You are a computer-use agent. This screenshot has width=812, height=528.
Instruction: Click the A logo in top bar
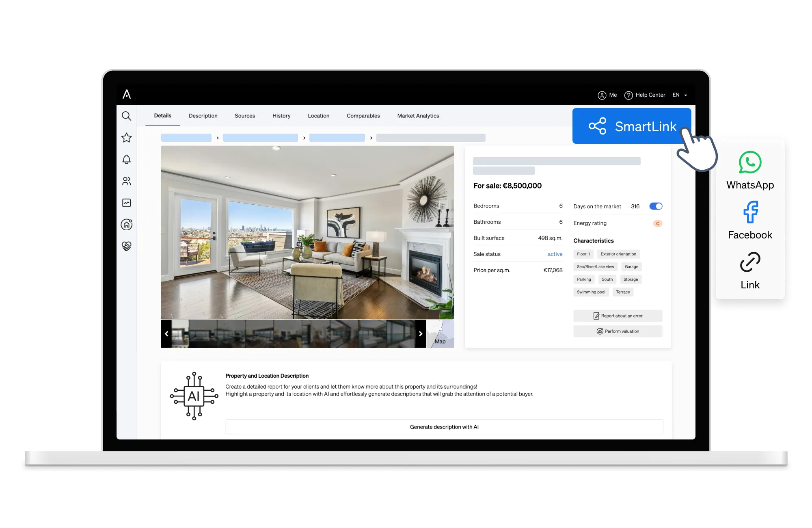point(127,94)
